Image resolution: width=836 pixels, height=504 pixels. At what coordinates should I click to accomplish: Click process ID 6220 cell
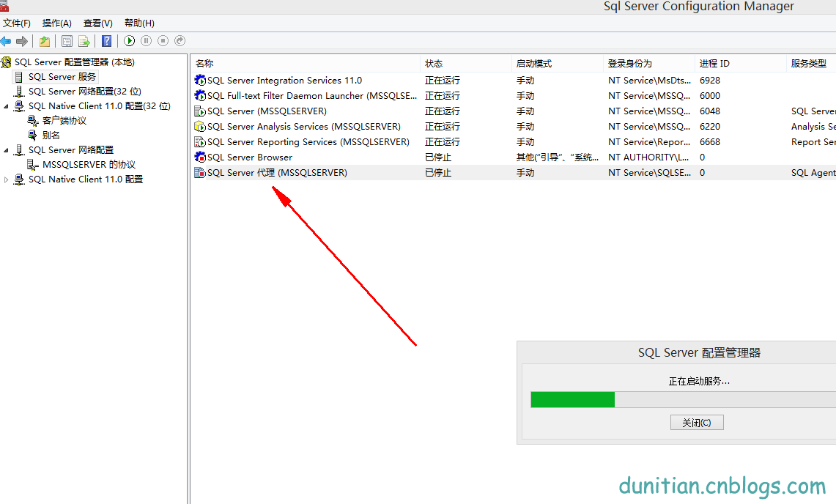(710, 127)
